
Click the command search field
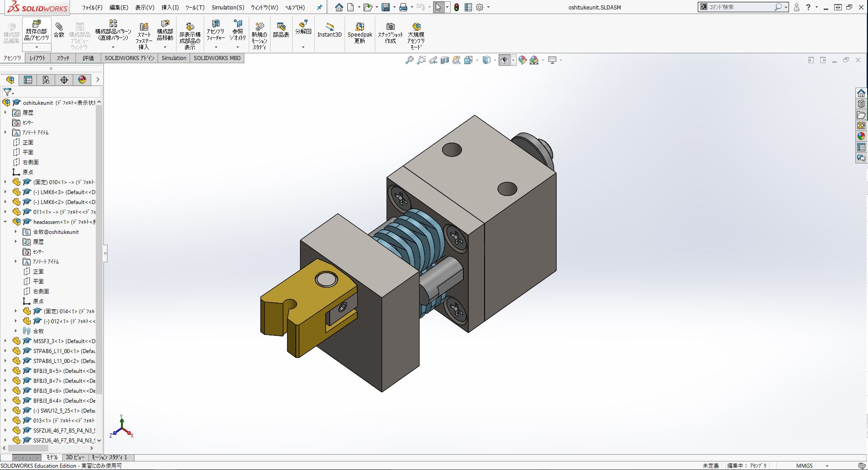741,7
